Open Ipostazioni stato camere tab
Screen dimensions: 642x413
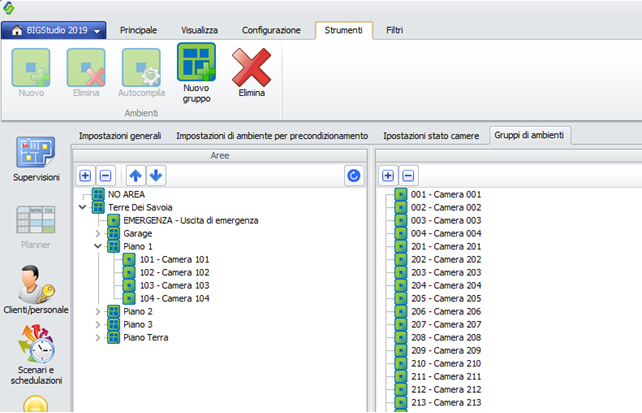431,135
